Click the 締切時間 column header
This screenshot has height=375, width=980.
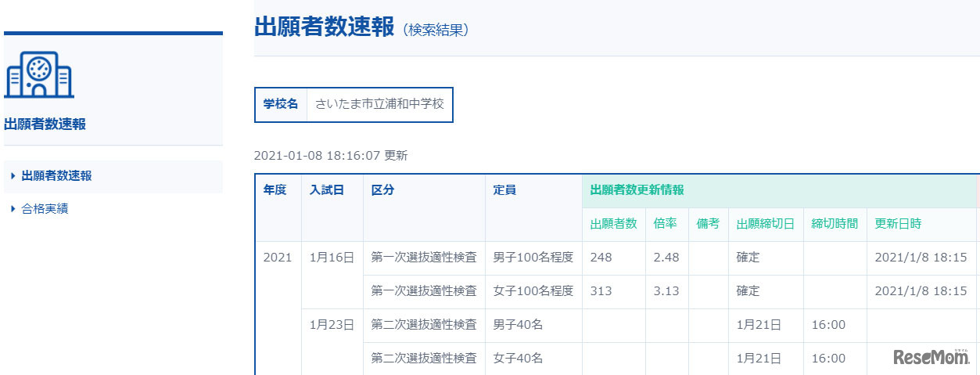[x=835, y=224]
